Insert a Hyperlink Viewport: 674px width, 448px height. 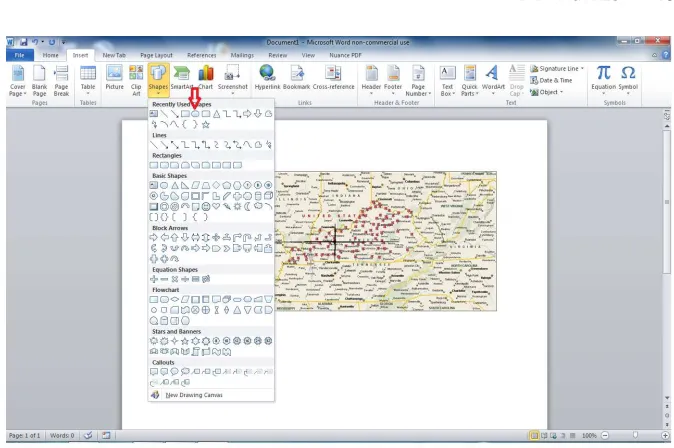(x=267, y=78)
